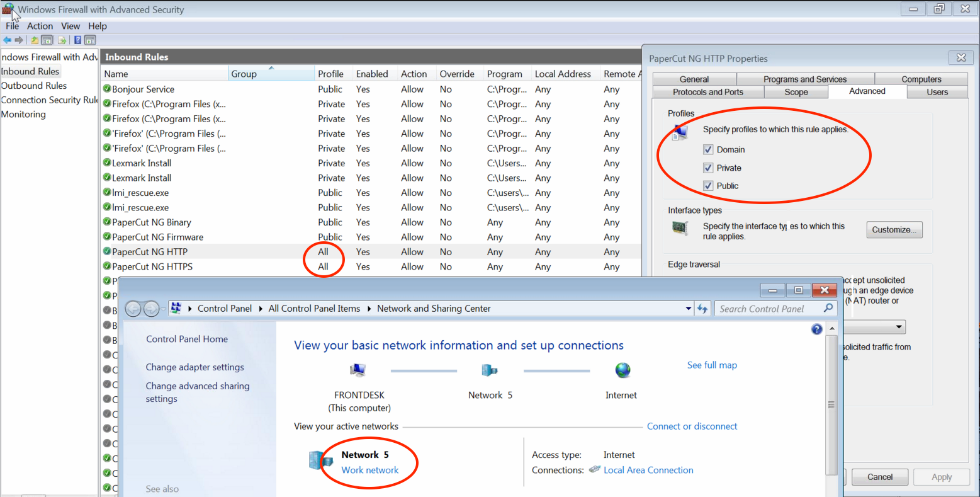Viewport: 980px width, 497px height.
Task: Switch to the Users tab
Action: click(937, 92)
